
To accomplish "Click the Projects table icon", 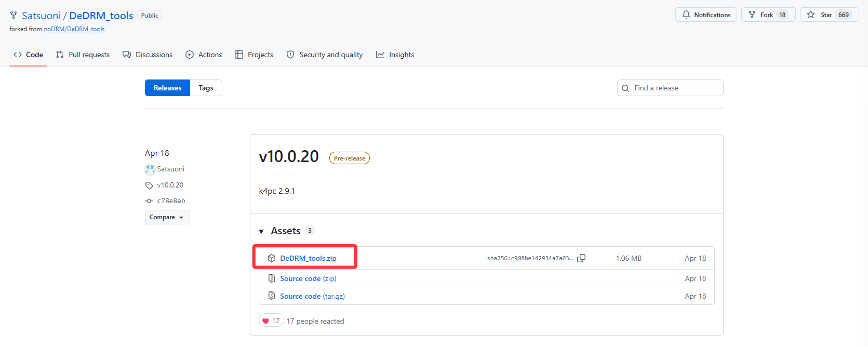I will (x=239, y=55).
